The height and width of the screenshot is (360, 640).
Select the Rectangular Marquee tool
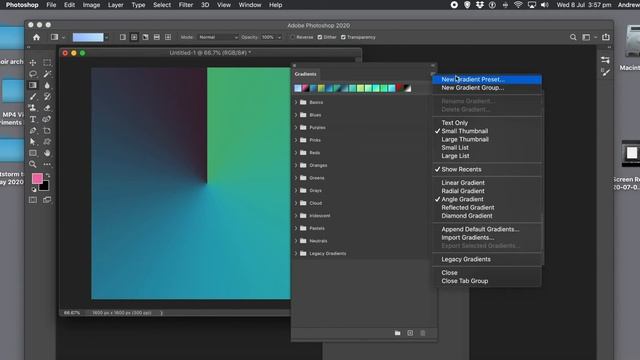point(47,62)
